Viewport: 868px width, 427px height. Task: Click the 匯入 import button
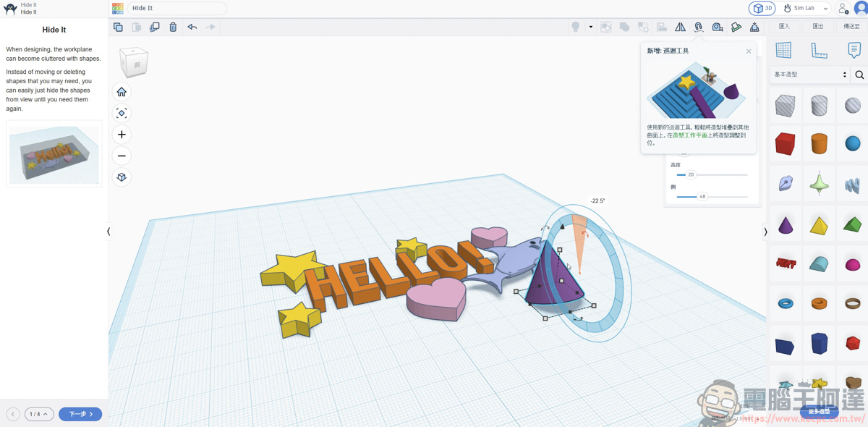point(784,27)
